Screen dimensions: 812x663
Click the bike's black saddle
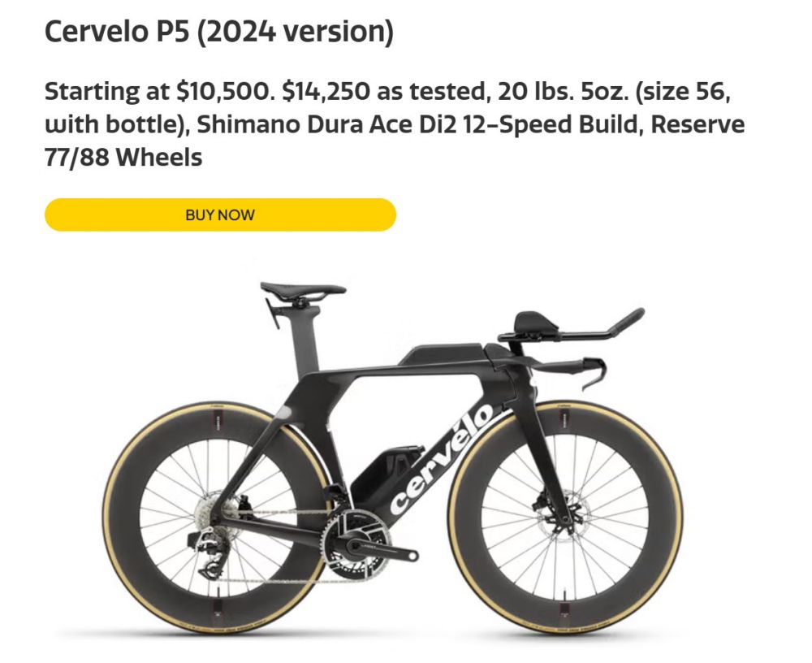point(302,289)
